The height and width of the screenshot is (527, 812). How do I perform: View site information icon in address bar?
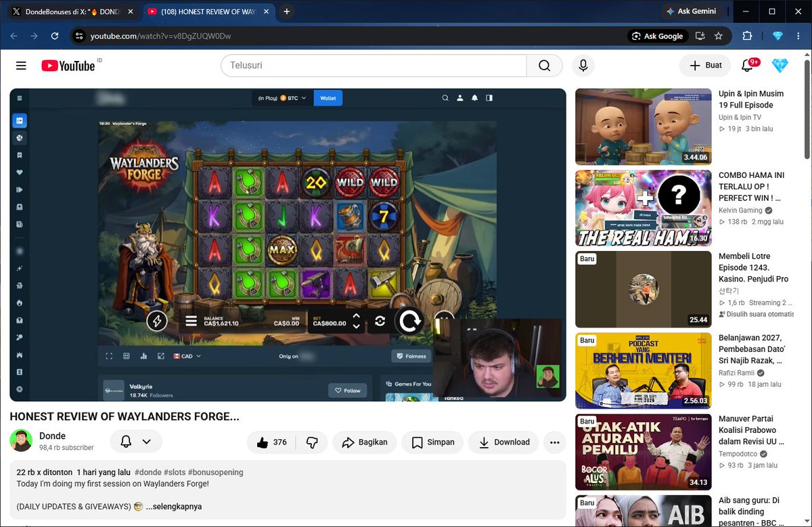click(x=79, y=36)
